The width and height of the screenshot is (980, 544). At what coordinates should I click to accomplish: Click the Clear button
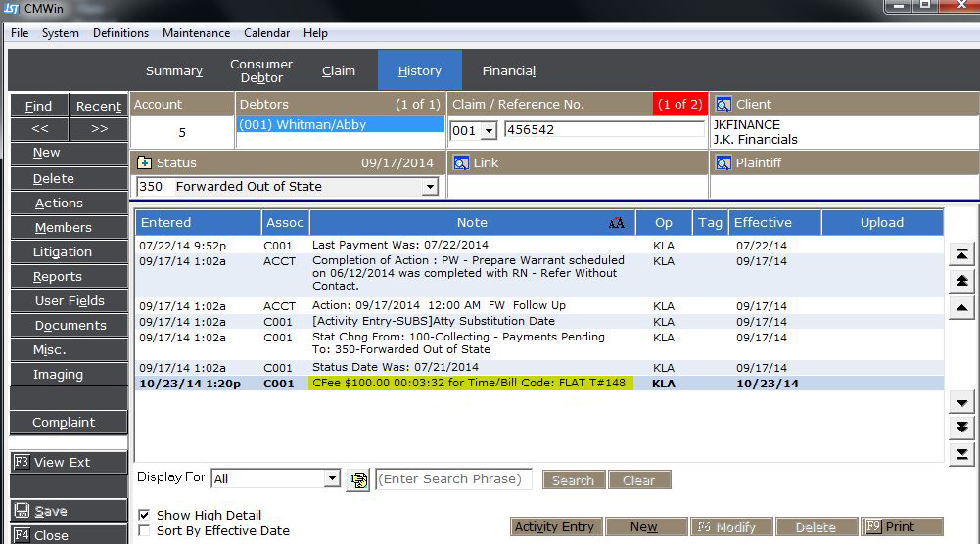639,479
